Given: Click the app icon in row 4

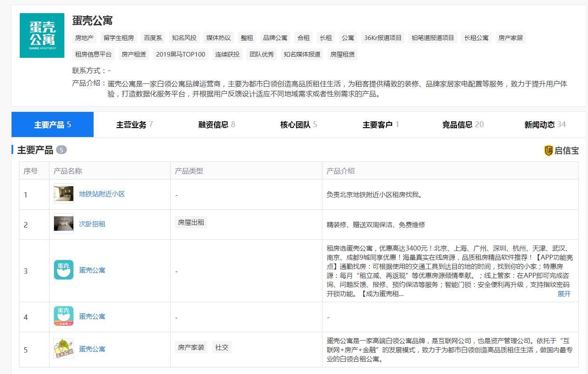Looking at the screenshot, I should pos(64,316).
